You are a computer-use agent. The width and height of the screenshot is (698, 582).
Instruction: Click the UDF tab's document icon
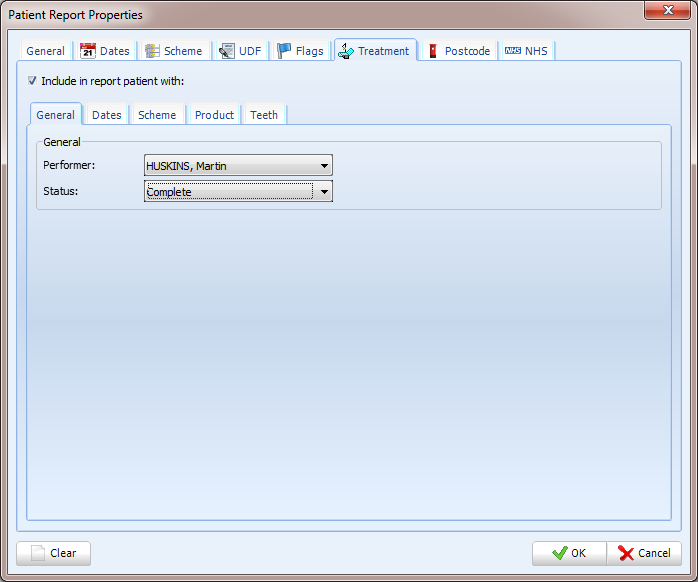[x=227, y=51]
